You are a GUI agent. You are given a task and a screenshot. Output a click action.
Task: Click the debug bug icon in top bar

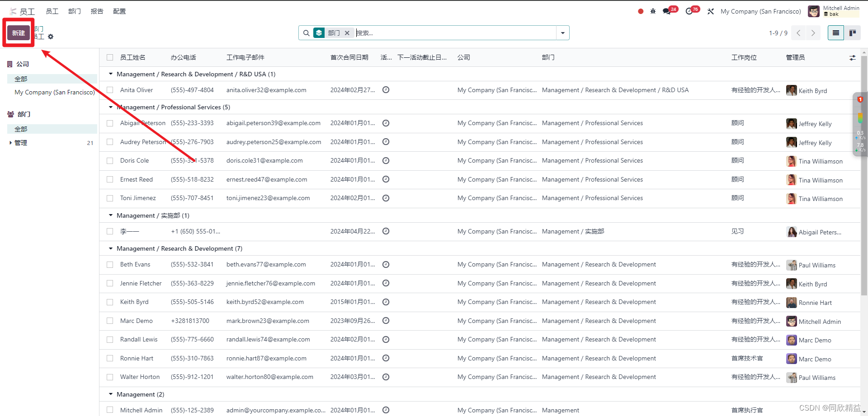click(652, 11)
